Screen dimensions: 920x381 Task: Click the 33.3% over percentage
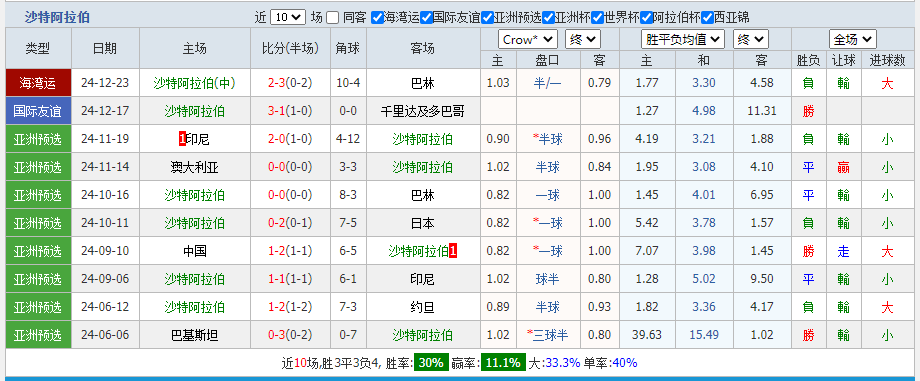563,363
